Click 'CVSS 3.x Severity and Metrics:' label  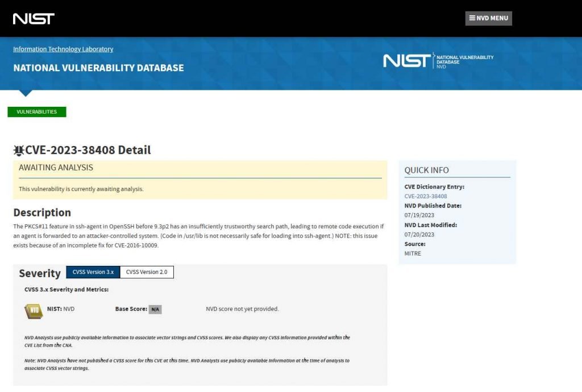[x=66, y=289]
